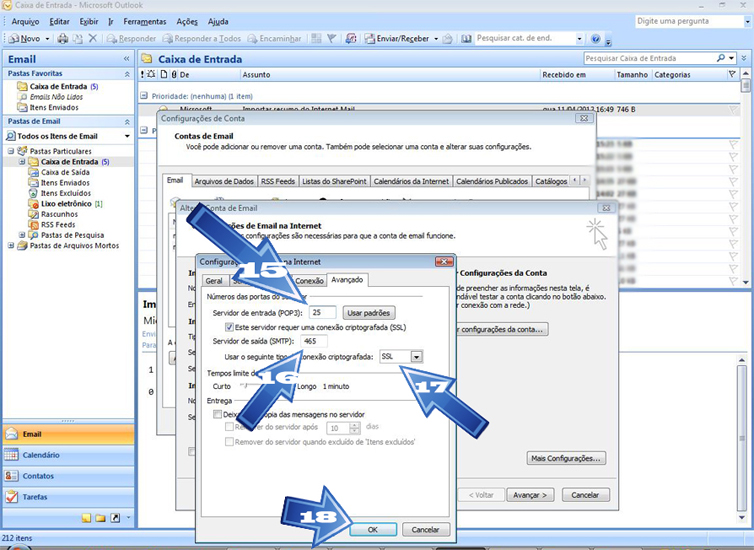Open the Arquivo menu

pyautogui.click(x=25, y=22)
